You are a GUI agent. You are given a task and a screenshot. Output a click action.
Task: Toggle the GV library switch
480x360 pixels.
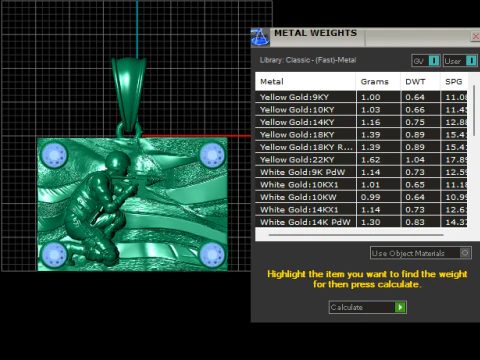[426, 61]
